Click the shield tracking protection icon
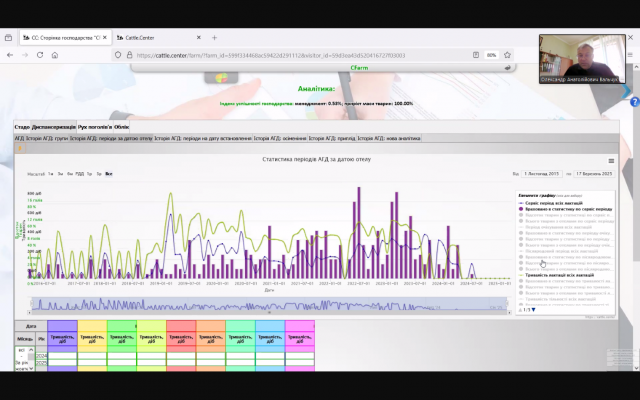This screenshot has width=640, height=400. tap(118, 55)
